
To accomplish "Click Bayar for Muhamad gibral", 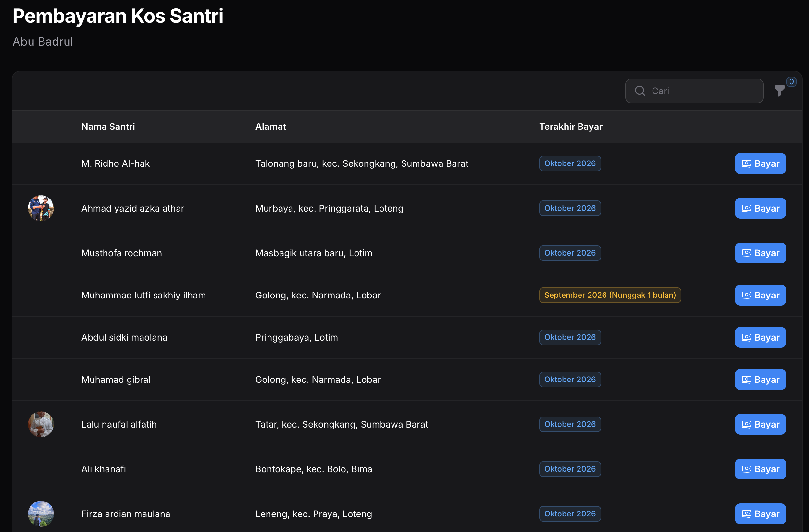I will [x=760, y=380].
